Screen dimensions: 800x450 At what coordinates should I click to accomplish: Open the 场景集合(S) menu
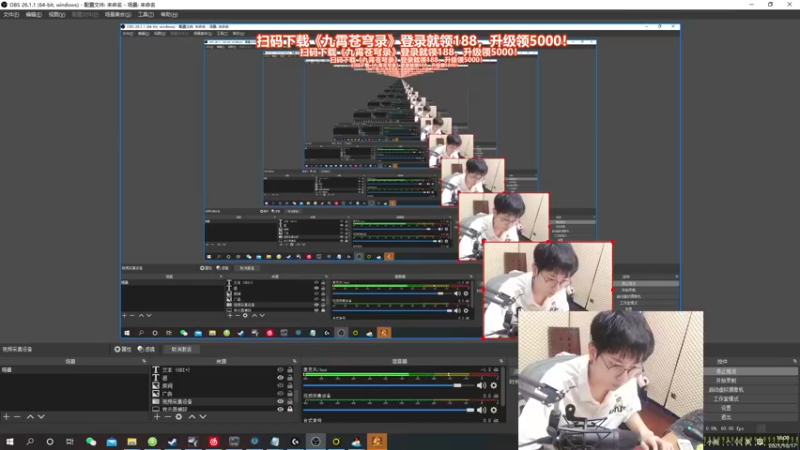[117, 14]
